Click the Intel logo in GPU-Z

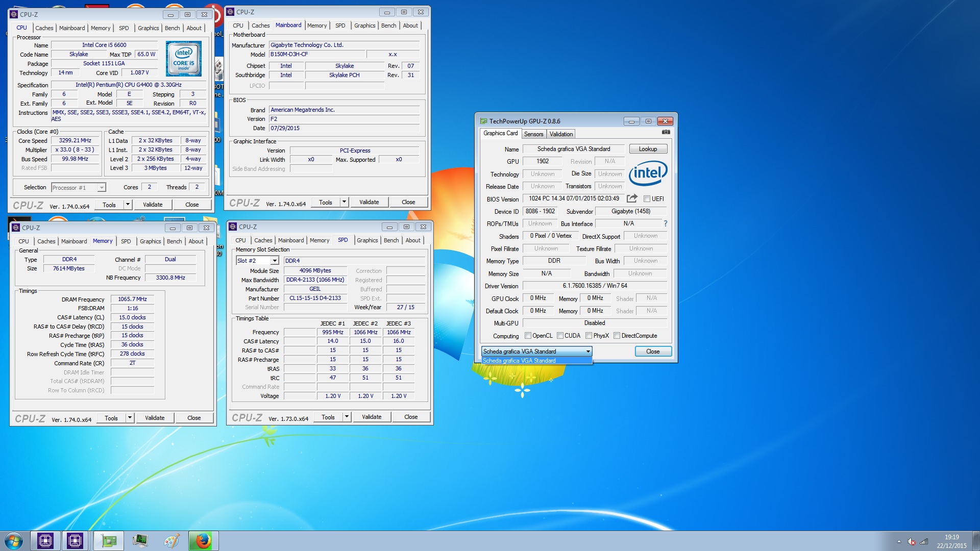[648, 173]
